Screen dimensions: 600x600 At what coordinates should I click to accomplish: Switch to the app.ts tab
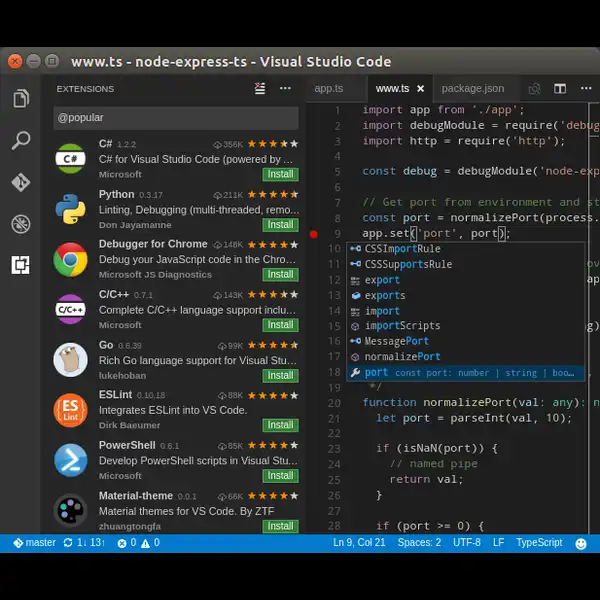pyautogui.click(x=328, y=88)
